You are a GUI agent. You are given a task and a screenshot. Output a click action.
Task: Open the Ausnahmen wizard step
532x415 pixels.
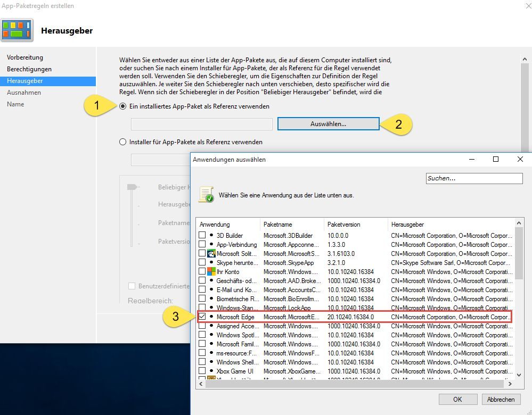pos(24,92)
